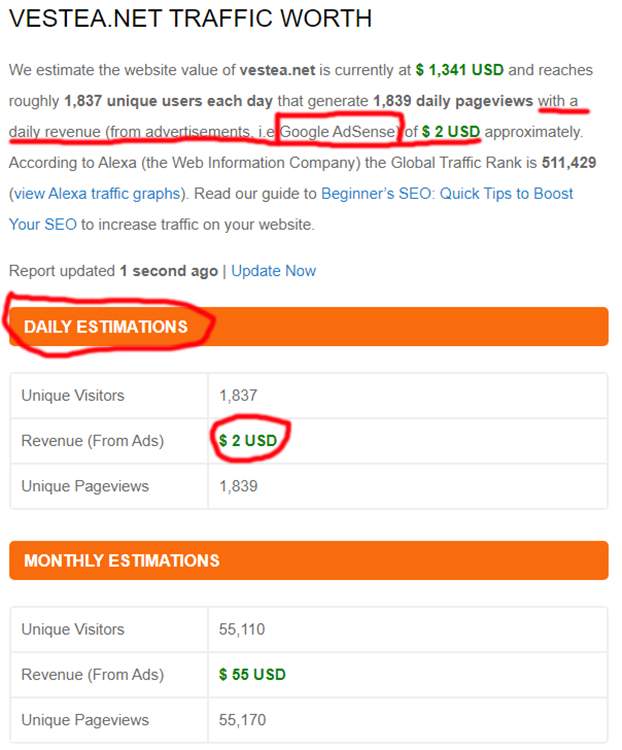Click the Report updated 1 second ago text
The height and width of the screenshot is (750, 622).
(x=113, y=271)
